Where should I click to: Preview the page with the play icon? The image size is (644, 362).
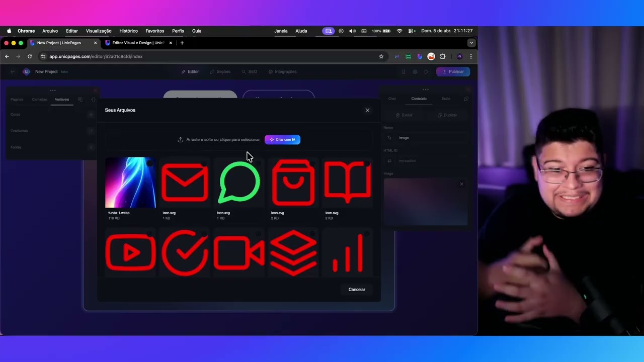tap(426, 72)
